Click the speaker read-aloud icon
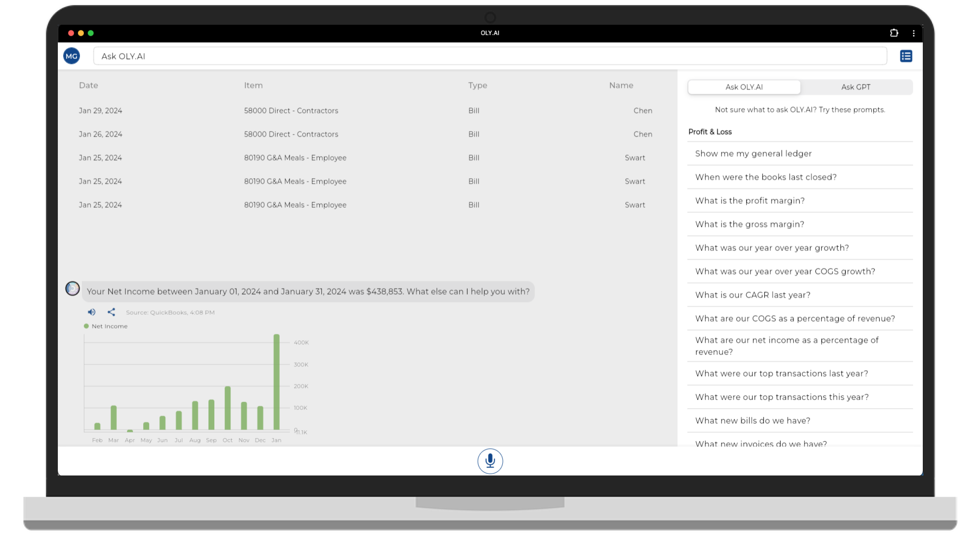 92,312
